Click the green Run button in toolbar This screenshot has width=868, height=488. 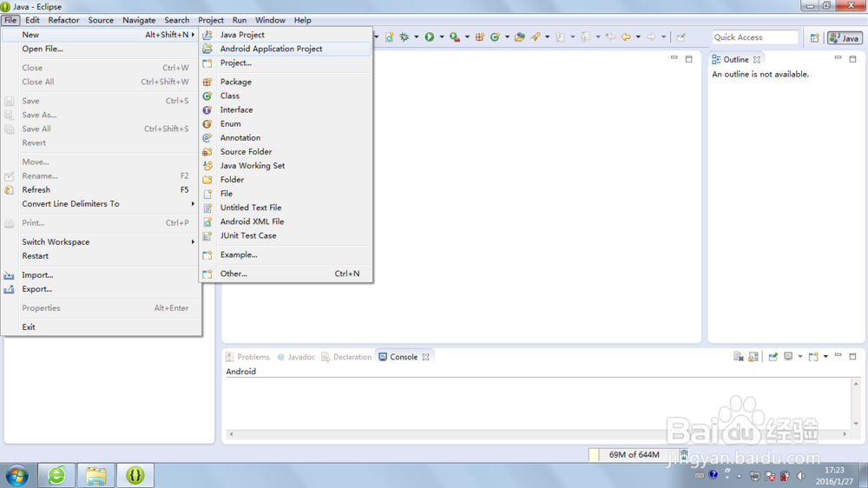coord(430,37)
